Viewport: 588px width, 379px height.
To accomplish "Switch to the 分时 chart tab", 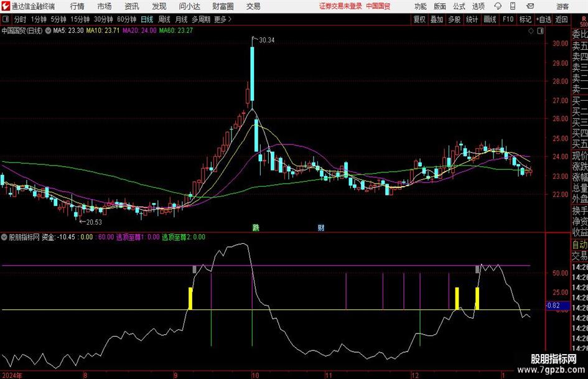I will coord(20,19).
